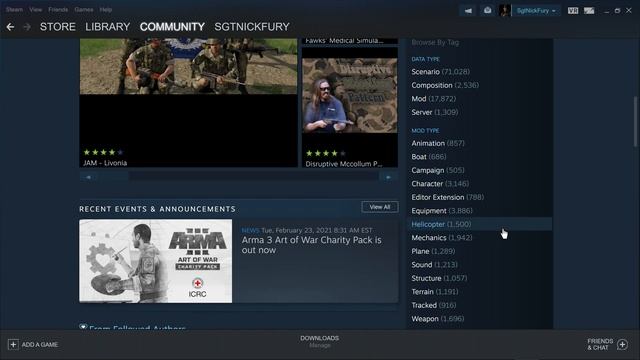The image size is (640, 360).
Task: Filter by Server tag
Action: point(435,112)
